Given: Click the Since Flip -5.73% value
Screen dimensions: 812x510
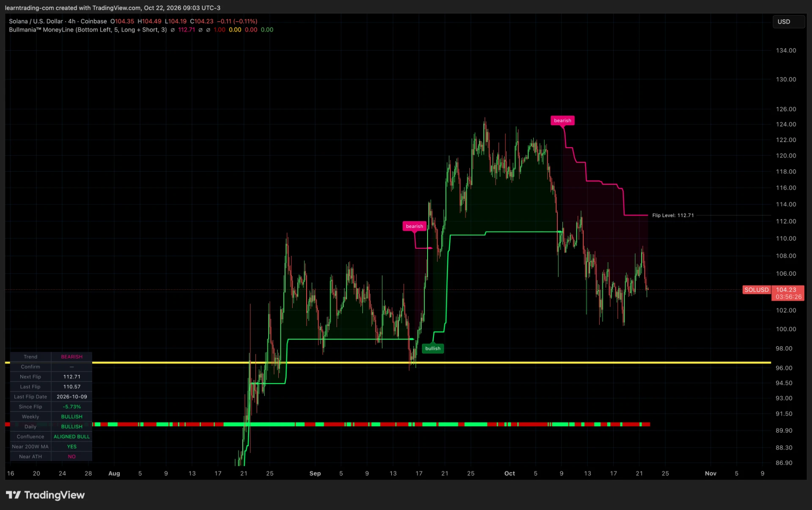Looking at the screenshot, I should pyautogui.click(x=71, y=407).
